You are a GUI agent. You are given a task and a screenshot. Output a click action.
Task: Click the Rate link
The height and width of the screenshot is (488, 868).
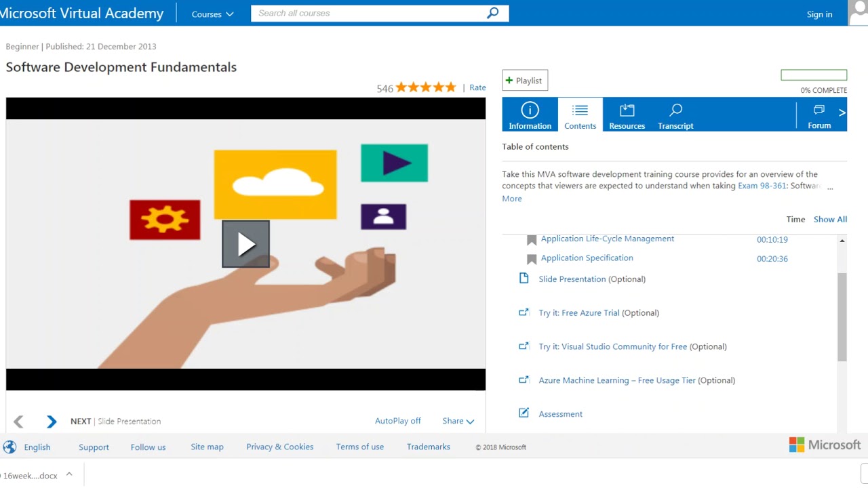click(477, 87)
